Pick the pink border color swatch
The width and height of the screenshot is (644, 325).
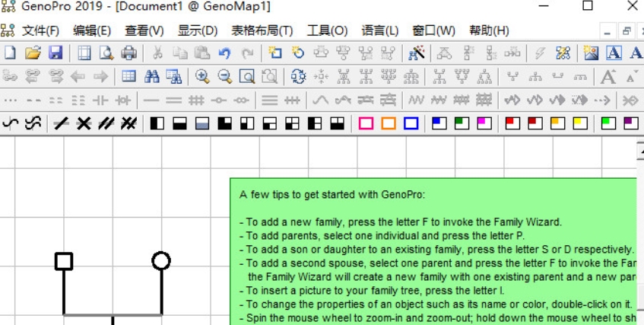366,123
